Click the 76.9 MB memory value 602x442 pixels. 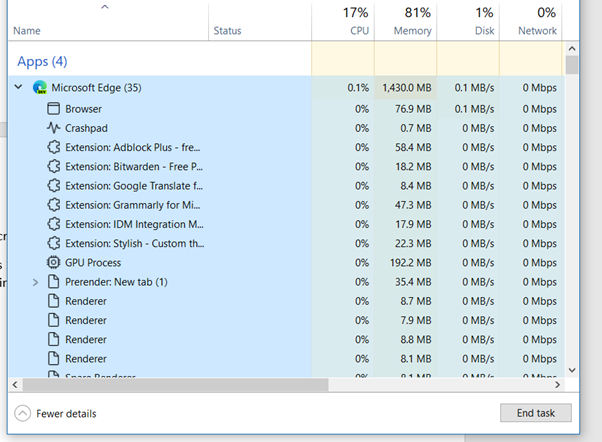pyautogui.click(x=413, y=109)
